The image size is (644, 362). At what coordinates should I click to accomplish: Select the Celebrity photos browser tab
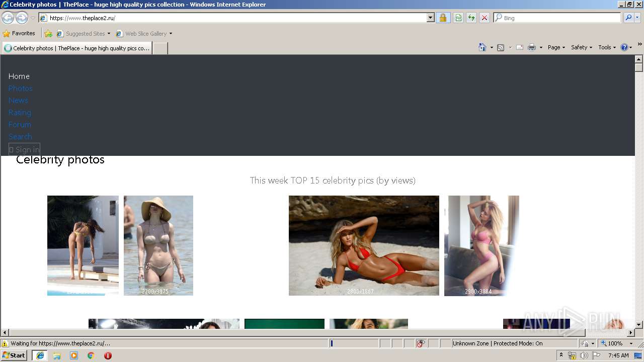(77, 48)
